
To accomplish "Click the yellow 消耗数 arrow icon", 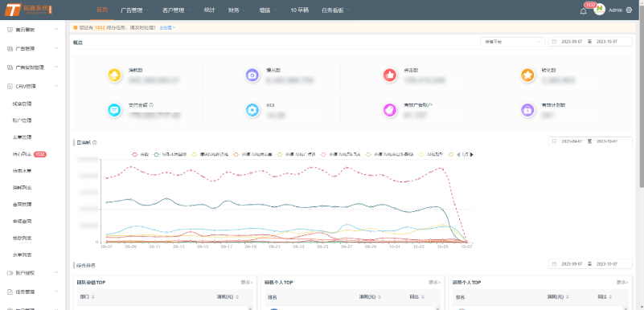I will 114,75.
